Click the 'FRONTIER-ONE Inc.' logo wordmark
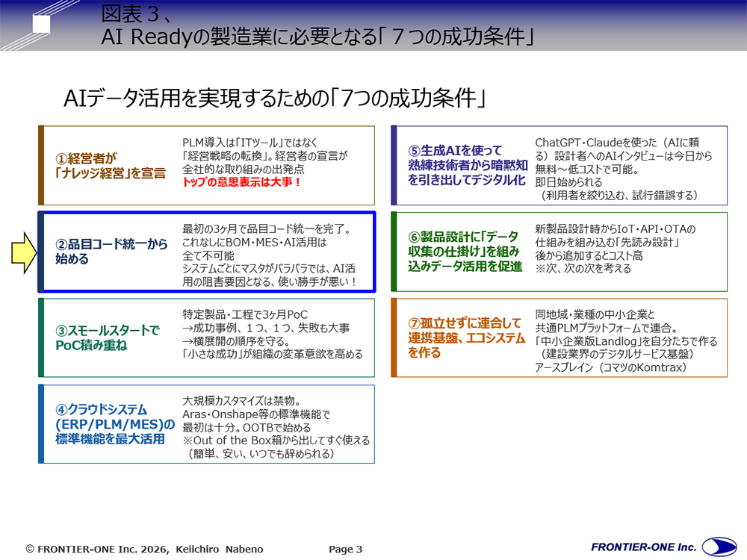Viewport: 747px width, 560px height. tap(644, 547)
